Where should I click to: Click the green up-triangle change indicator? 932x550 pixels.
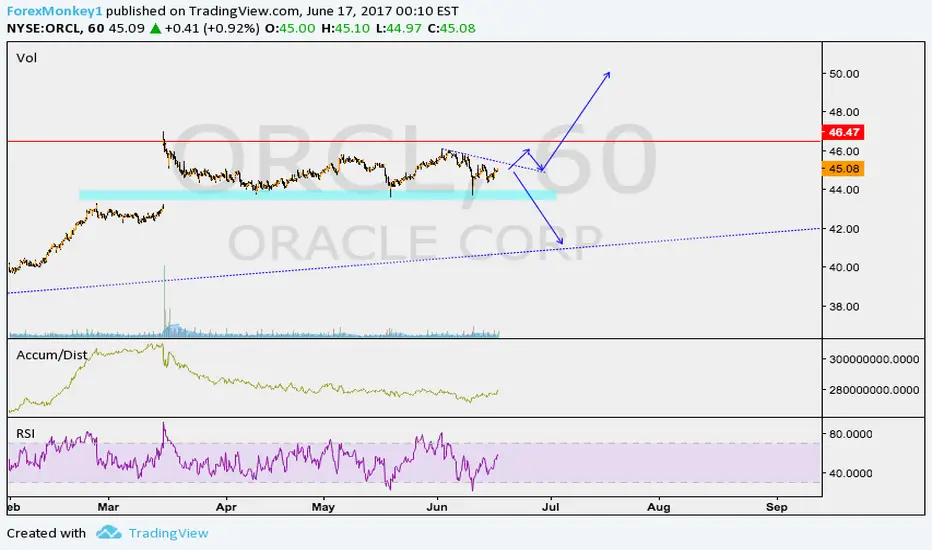[156, 28]
